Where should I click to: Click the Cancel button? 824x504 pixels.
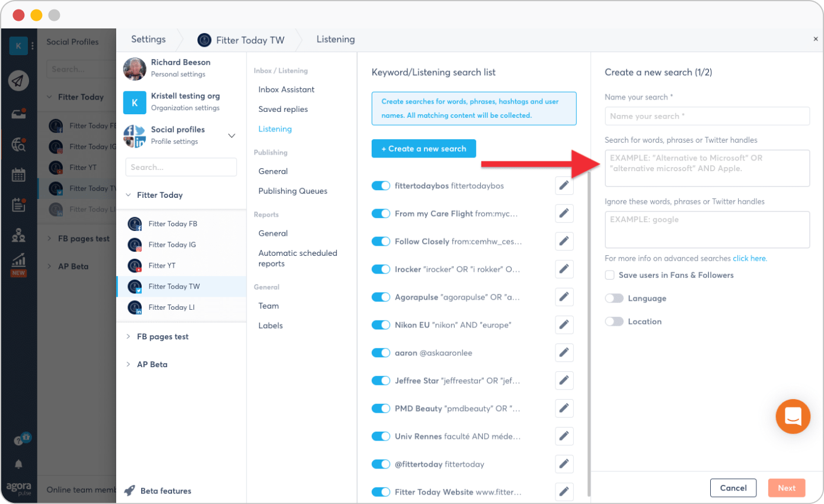pos(733,488)
